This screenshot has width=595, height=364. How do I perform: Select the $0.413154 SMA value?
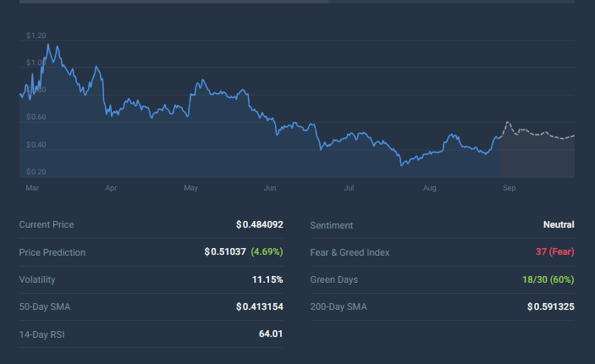pyautogui.click(x=260, y=306)
